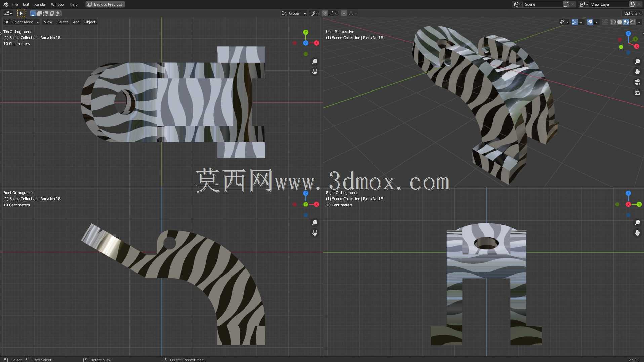Click pan hand in User Perspective view

[637, 72]
